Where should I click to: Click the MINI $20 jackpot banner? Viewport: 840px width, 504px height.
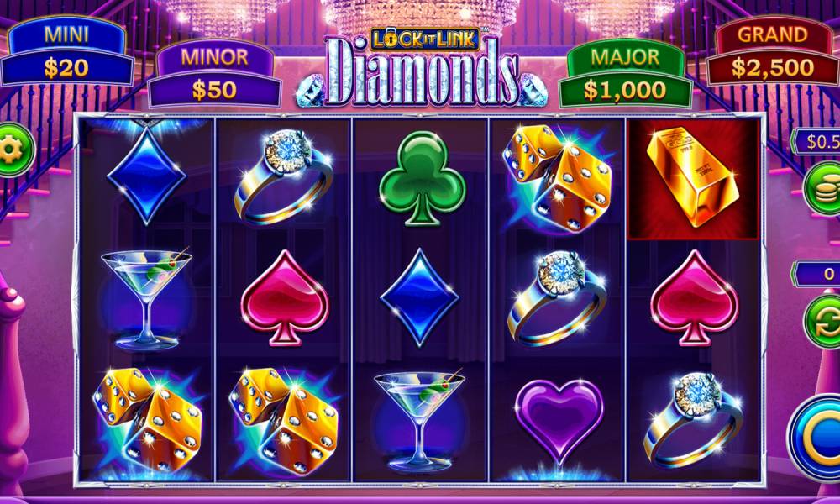point(67,52)
